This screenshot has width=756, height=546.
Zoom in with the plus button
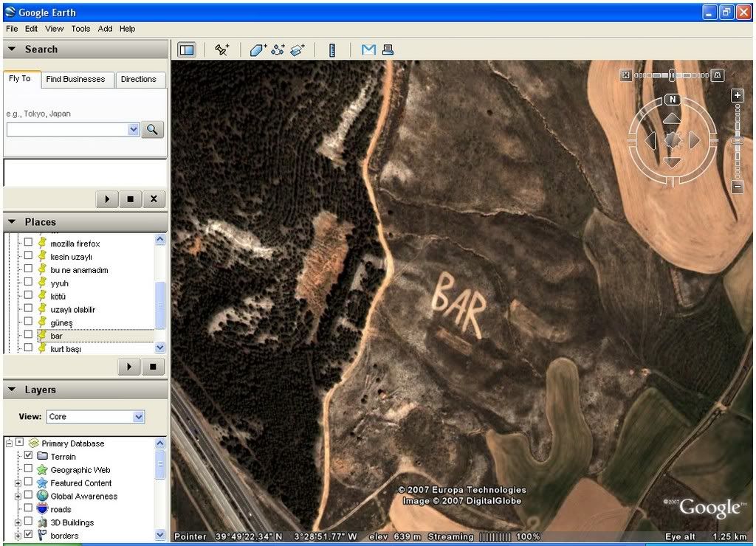pyautogui.click(x=738, y=95)
